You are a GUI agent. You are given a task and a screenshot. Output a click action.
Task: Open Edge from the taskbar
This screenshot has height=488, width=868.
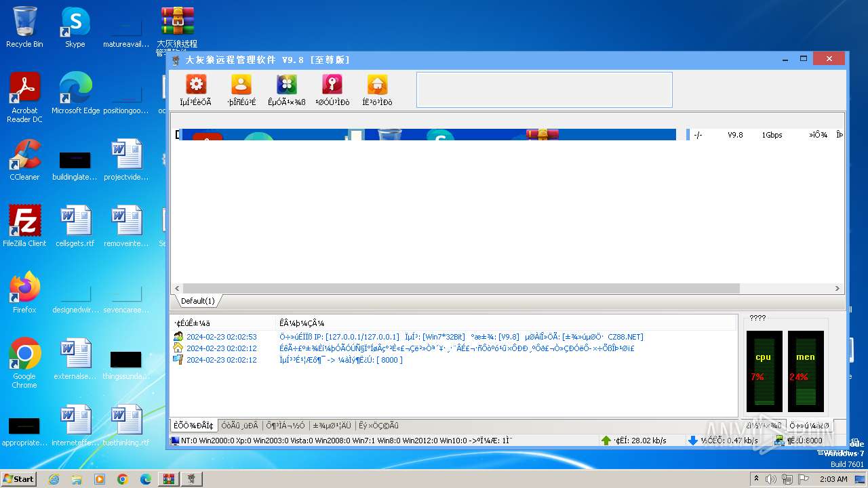click(145, 479)
